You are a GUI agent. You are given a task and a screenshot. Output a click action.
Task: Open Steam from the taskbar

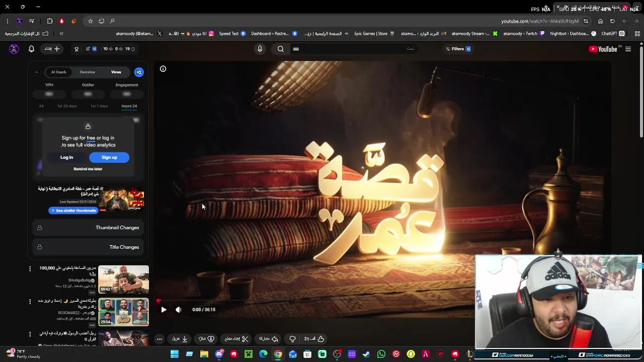[366, 354]
